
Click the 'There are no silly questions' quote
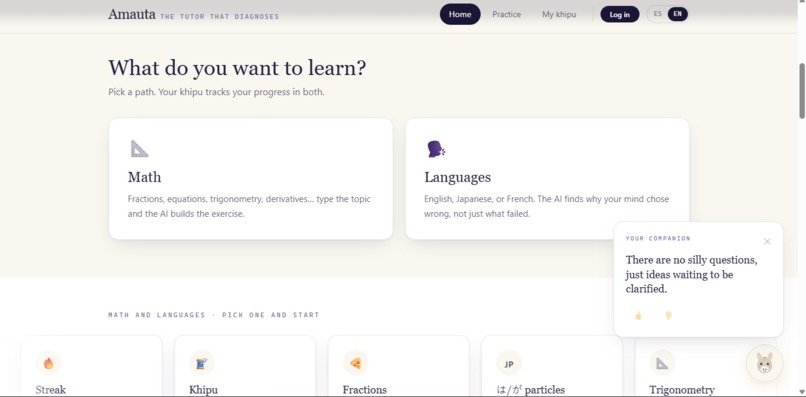(691, 274)
